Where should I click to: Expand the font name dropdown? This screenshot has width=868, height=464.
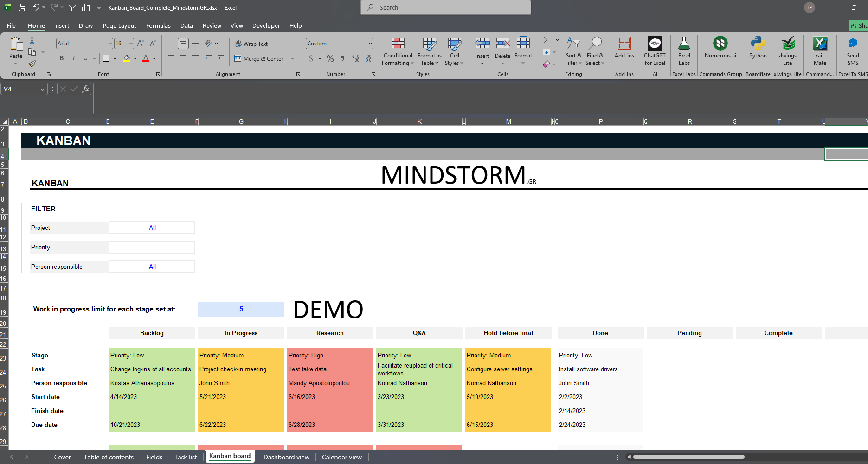pos(110,44)
